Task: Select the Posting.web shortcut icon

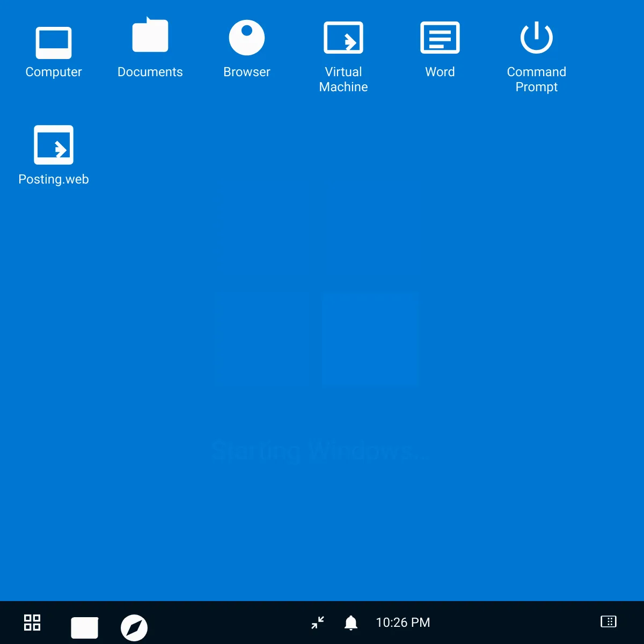Action: (54, 145)
